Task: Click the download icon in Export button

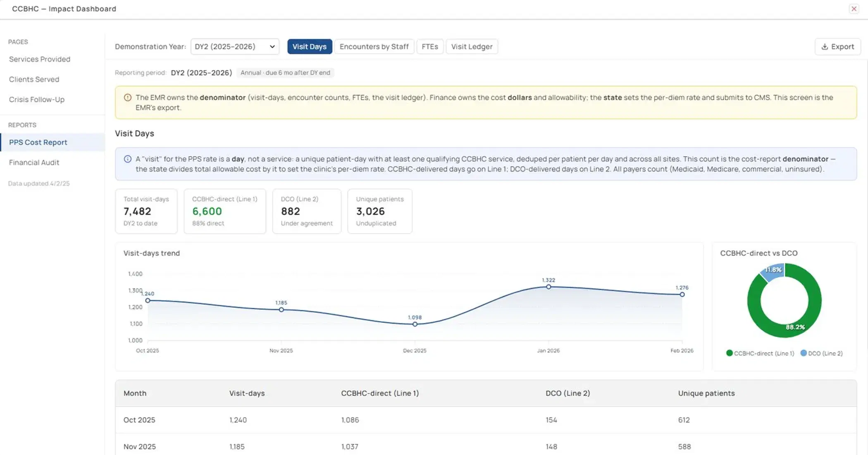Action: point(824,47)
